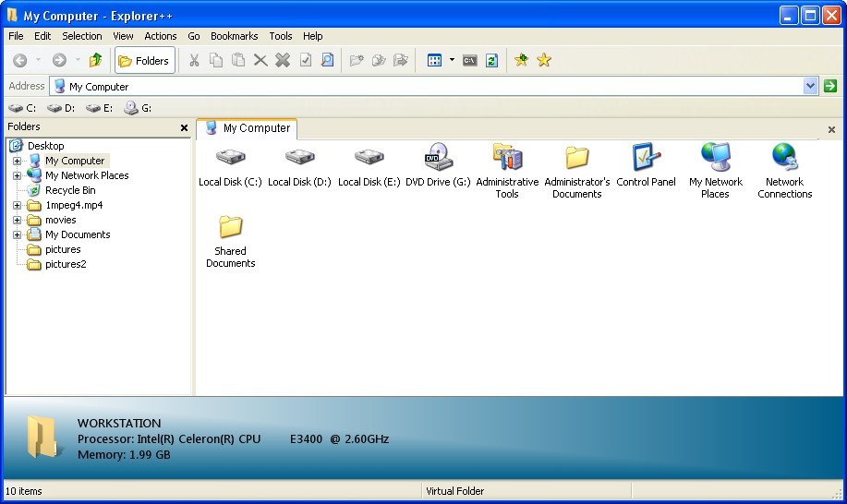This screenshot has width=847, height=504.
Task: Click the Add Bookmark star icon
Action: click(x=521, y=60)
